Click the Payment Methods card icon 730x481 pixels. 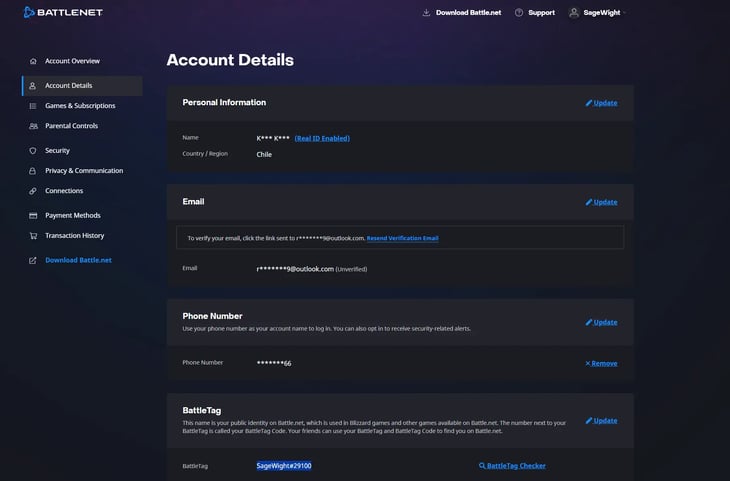click(33, 216)
